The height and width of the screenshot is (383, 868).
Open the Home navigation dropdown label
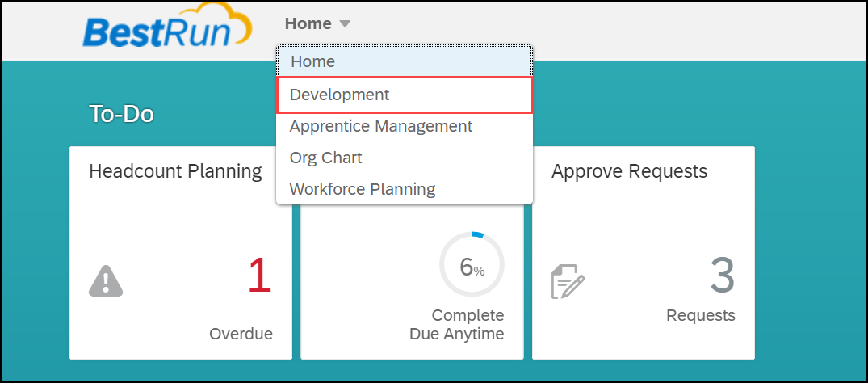[x=308, y=23]
